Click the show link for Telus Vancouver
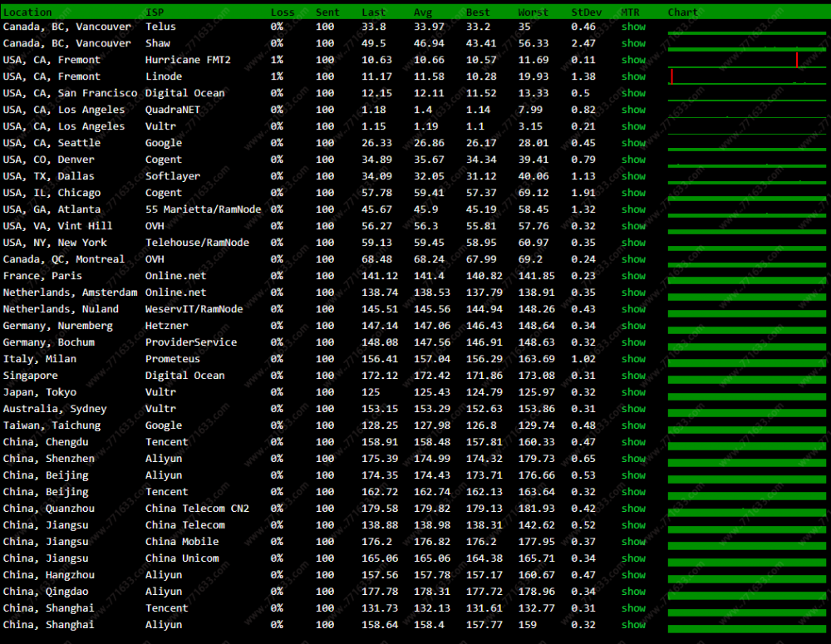Viewport: 831px width, 644px height. 633,27
